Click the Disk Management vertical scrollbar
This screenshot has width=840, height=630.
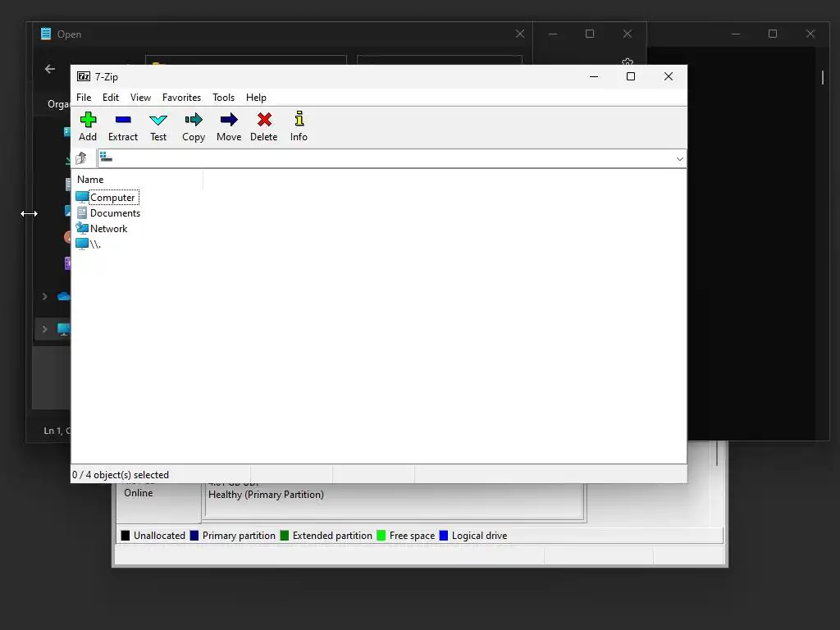(717, 453)
